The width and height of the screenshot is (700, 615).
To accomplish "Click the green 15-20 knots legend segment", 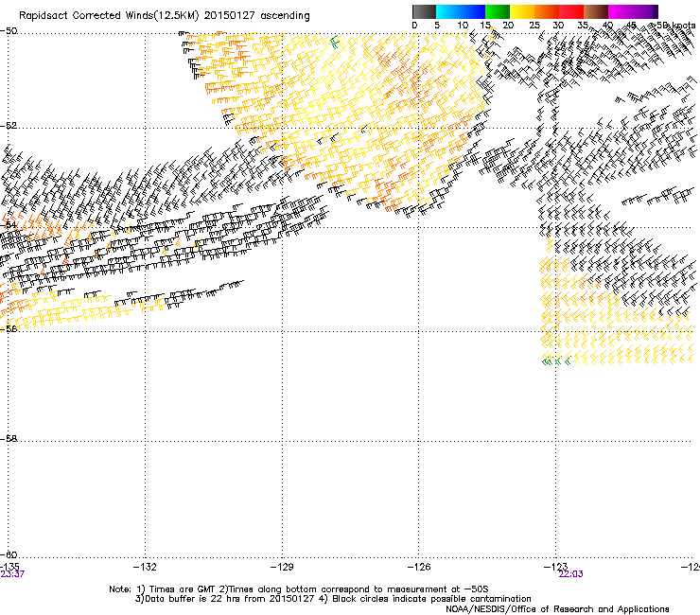I will [498, 11].
